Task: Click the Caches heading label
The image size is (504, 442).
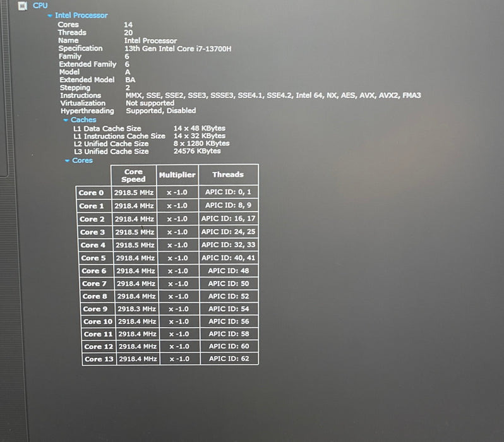Action: click(83, 119)
